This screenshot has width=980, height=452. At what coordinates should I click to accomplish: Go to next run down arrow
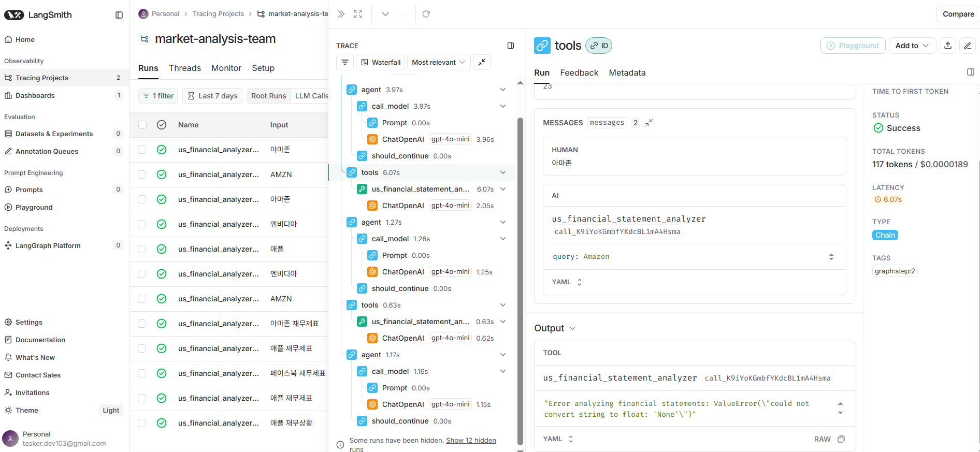pos(385,14)
